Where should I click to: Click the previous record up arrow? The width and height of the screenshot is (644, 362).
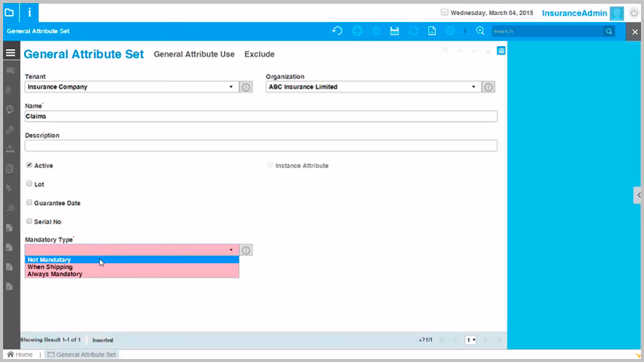pos(460,51)
